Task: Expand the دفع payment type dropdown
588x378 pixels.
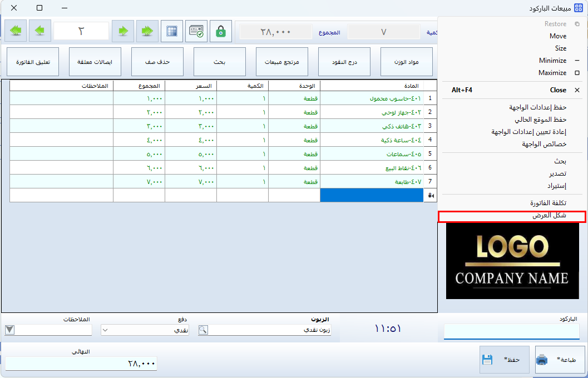Action: tap(105, 330)
